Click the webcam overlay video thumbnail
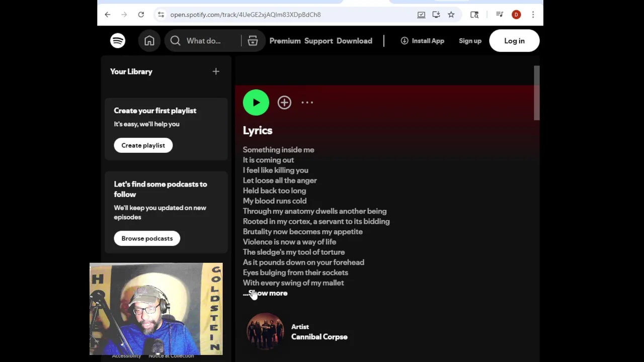This screenshot has height=362, width=644. coord(156,309)
